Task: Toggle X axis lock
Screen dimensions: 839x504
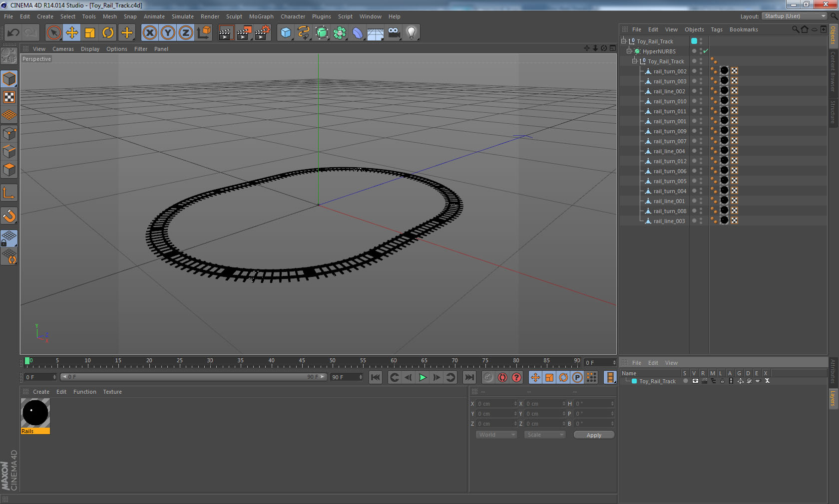Action: (x=149, y=33)
